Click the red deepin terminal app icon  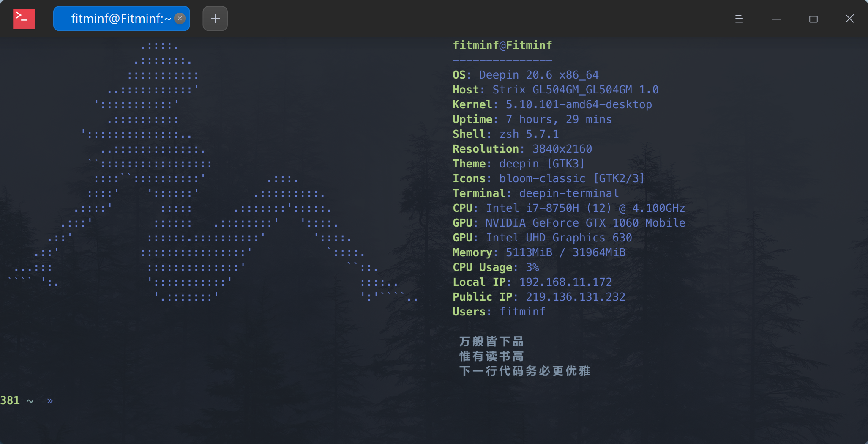point(24,19)
